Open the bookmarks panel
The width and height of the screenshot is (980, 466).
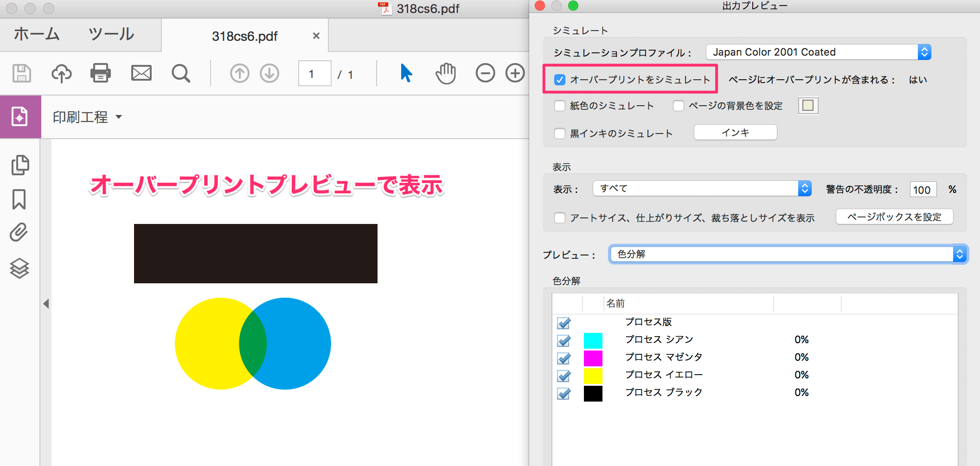click(x=19, y=199)
